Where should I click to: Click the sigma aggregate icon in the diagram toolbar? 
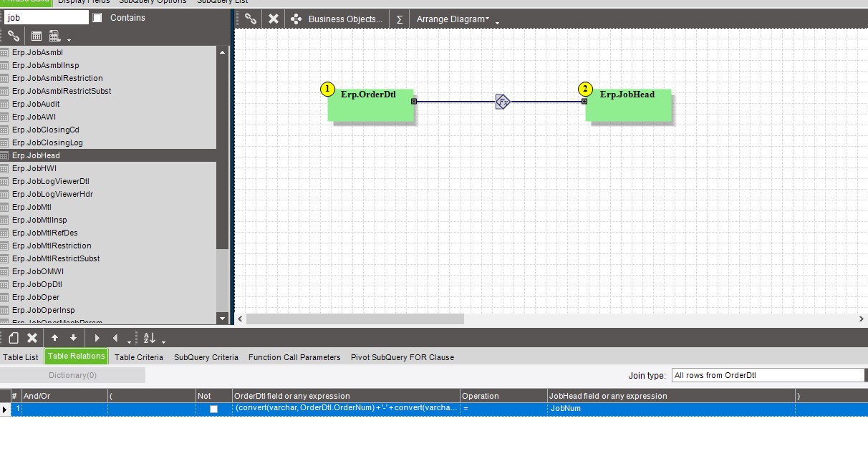click(400, 19)
